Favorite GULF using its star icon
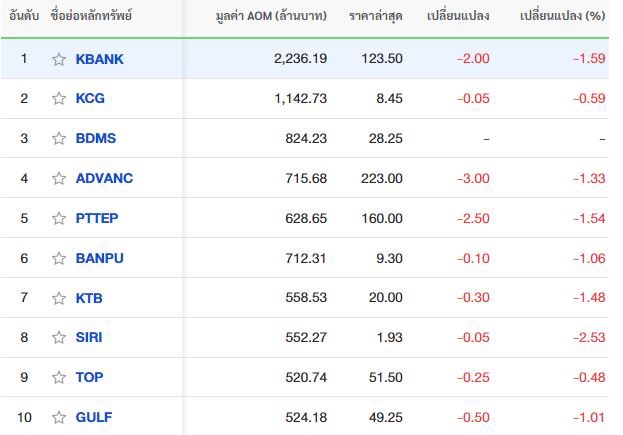623x435 pixels. pyautogui.click(x=59, y=418)
